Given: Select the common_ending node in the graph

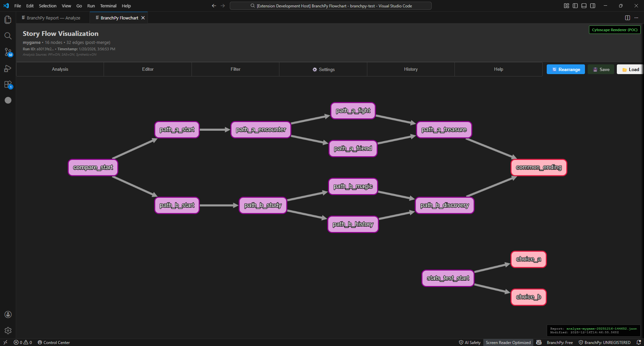Looking at the screenshot, I should [539, 167].
